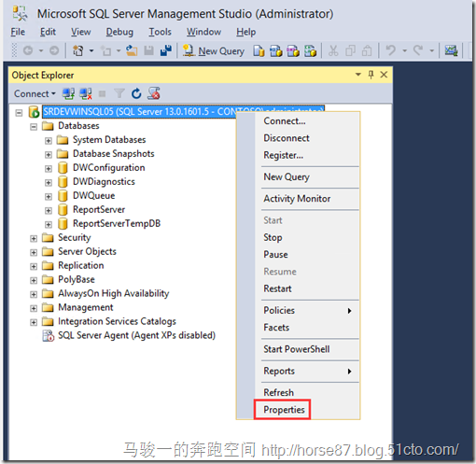Screen dimensions: 476x464
Task: Select the DWQueue database
Action: tap(93, 195)
